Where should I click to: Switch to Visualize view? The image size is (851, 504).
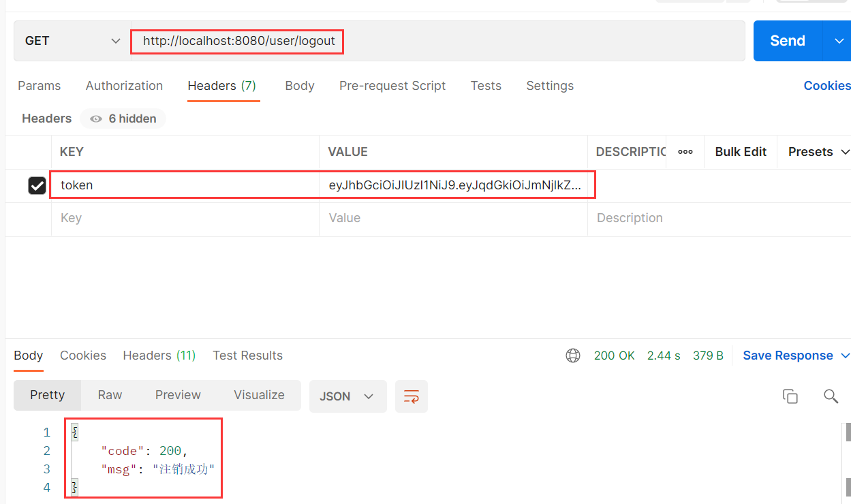pos(259,395)
